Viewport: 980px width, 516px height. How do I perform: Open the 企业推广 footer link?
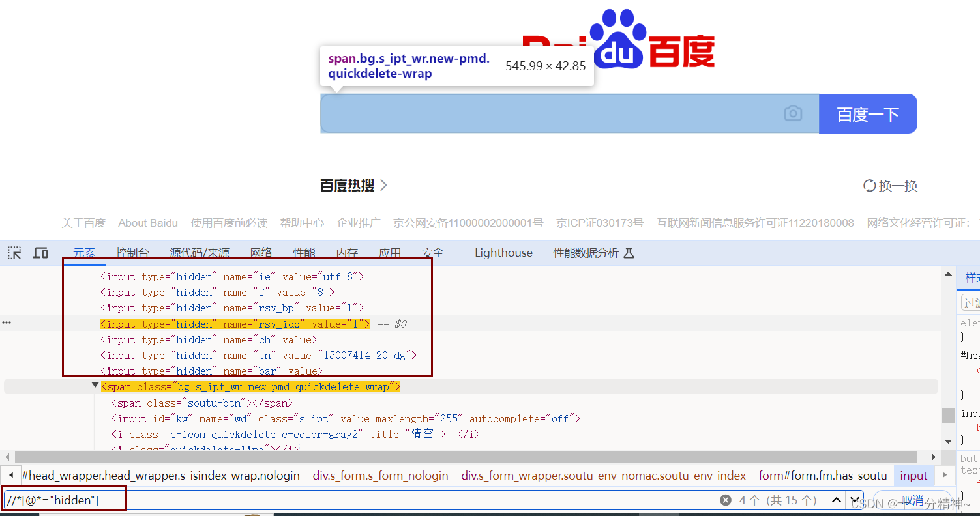(x=359, y=223)
